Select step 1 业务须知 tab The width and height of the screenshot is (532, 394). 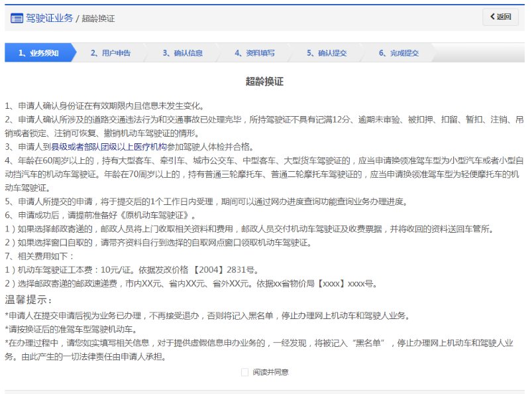[38, 53]
